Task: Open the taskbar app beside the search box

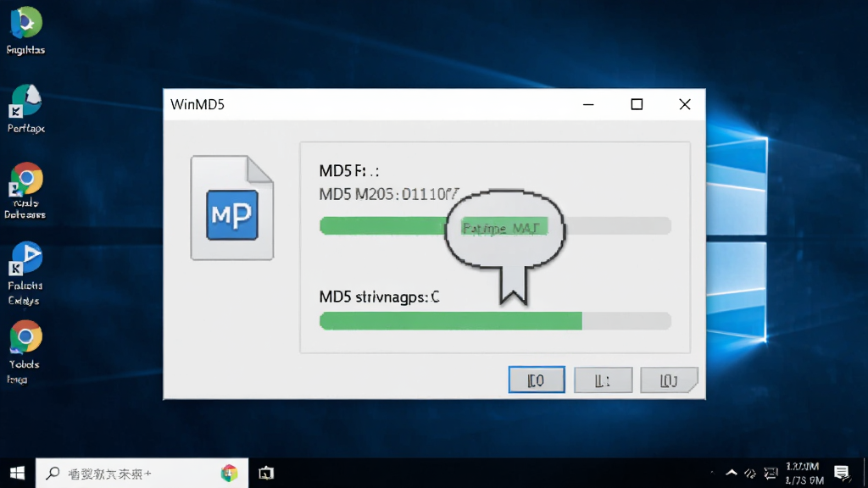Action: pyautogui.click(x=266, y=473)
